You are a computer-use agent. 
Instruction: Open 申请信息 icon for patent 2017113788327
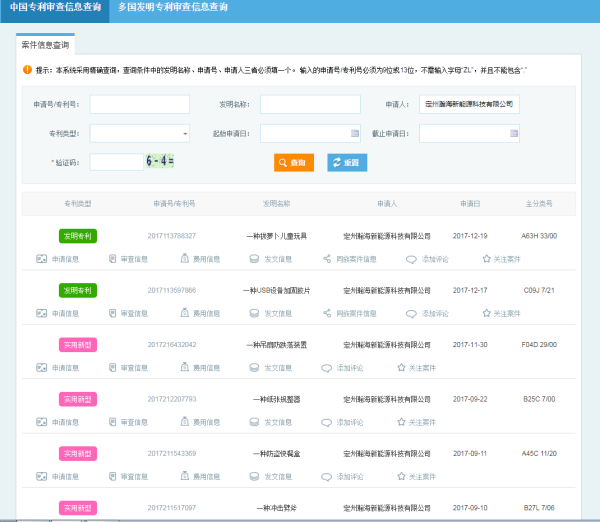(x=41, y=259)
